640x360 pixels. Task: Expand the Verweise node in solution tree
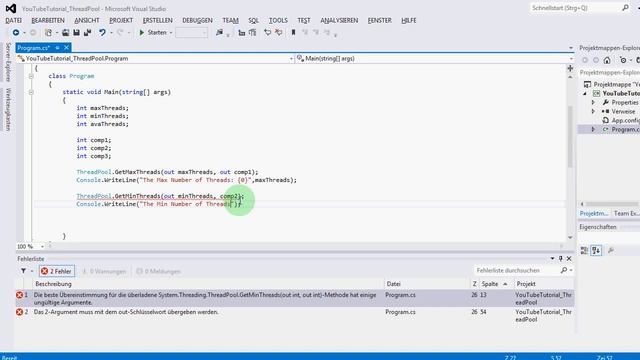(x=593, y=111)
